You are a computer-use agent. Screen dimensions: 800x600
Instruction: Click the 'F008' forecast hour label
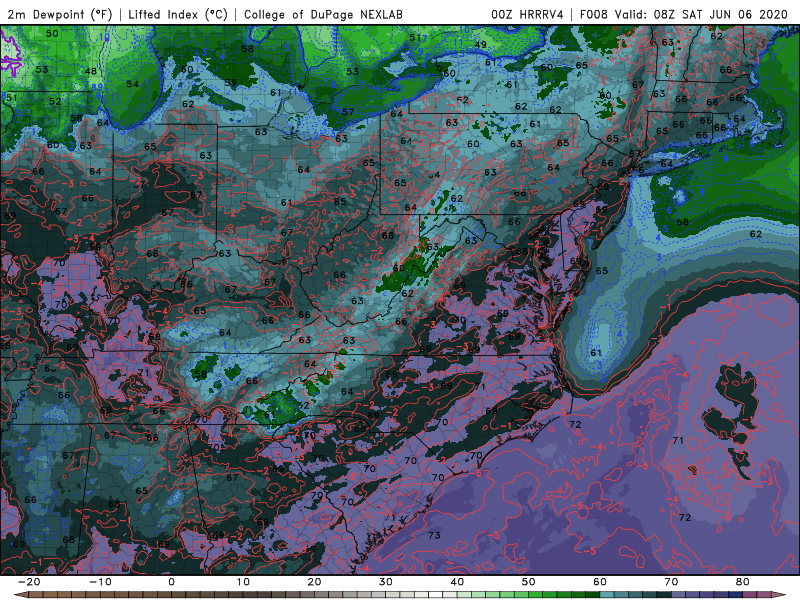[x=594, y=14]
